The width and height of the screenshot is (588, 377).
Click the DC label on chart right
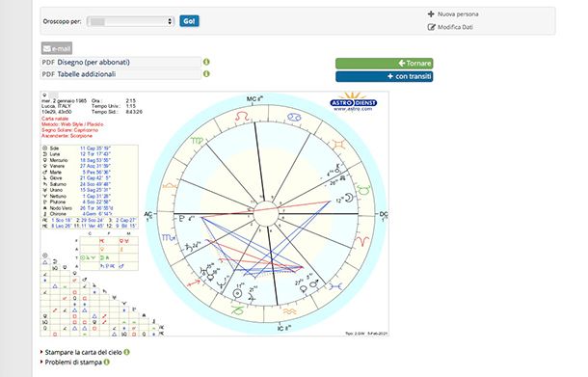[x=384, y=215]
